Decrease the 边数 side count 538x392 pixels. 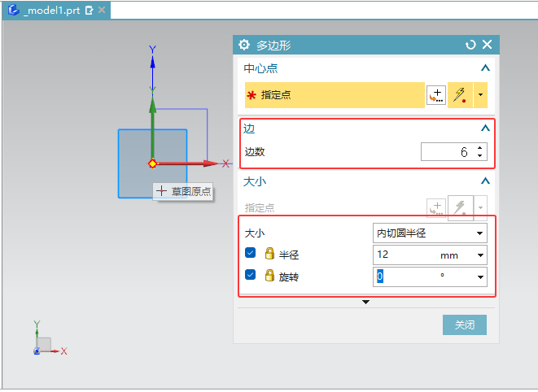tap(479, 155)
